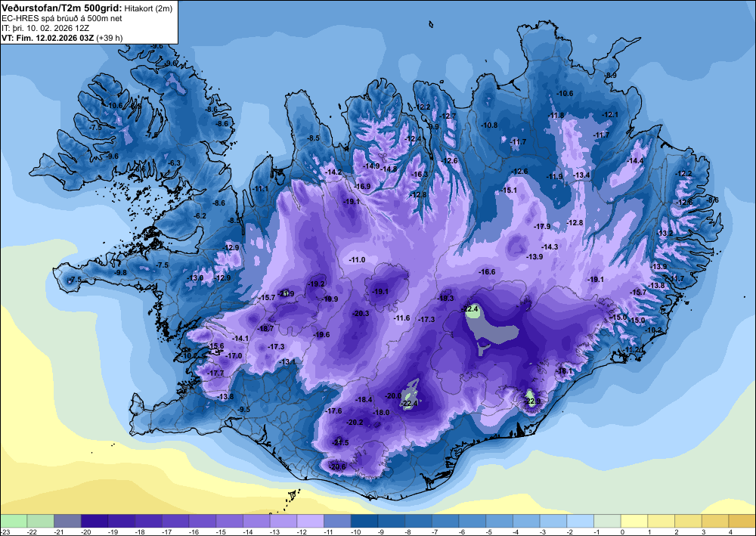Click the -14.1 temperature value
756x536 pixels.
pos(240,339)
